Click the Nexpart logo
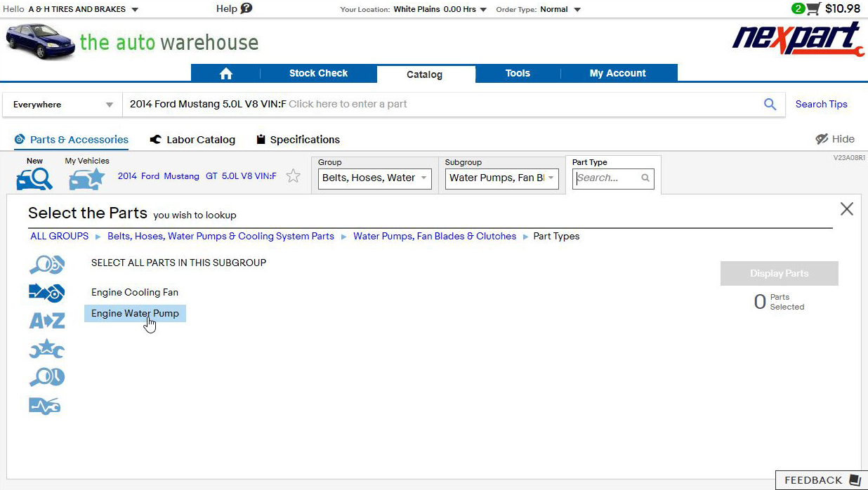 (798, 39)
